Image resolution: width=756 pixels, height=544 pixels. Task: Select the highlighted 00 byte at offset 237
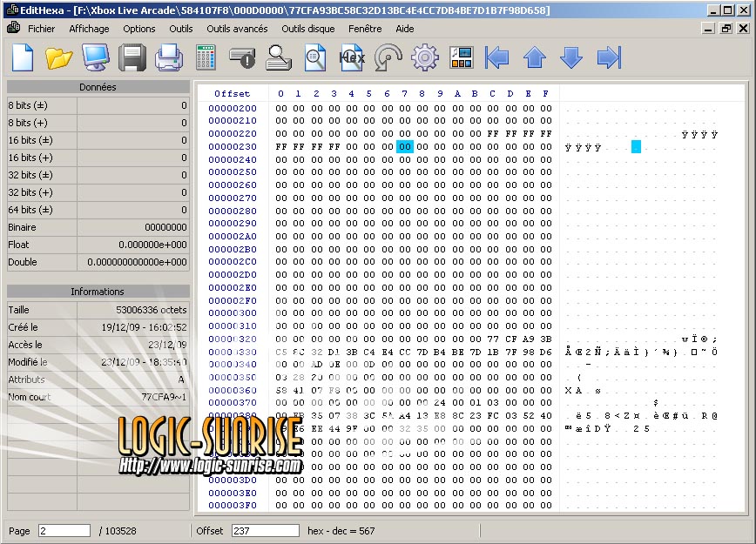click(404, 146)
